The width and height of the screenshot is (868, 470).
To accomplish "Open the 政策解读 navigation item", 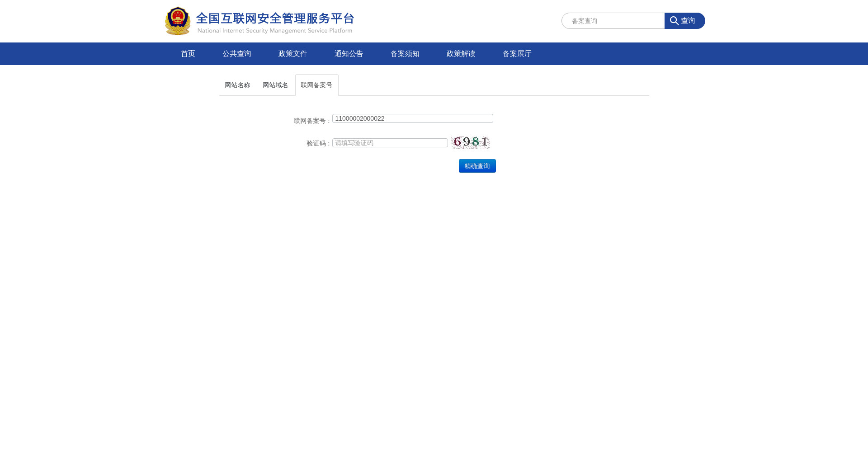I will click(x=461, y=54).
